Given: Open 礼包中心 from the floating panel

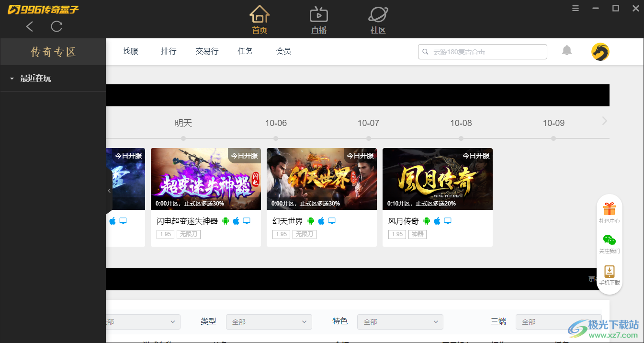Looking at the screenshot, I should click(609, 213).
